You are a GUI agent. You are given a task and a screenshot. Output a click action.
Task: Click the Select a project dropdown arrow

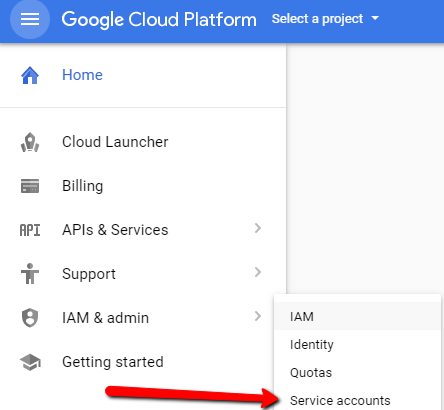pyautogui.click(x=375, y=18)
